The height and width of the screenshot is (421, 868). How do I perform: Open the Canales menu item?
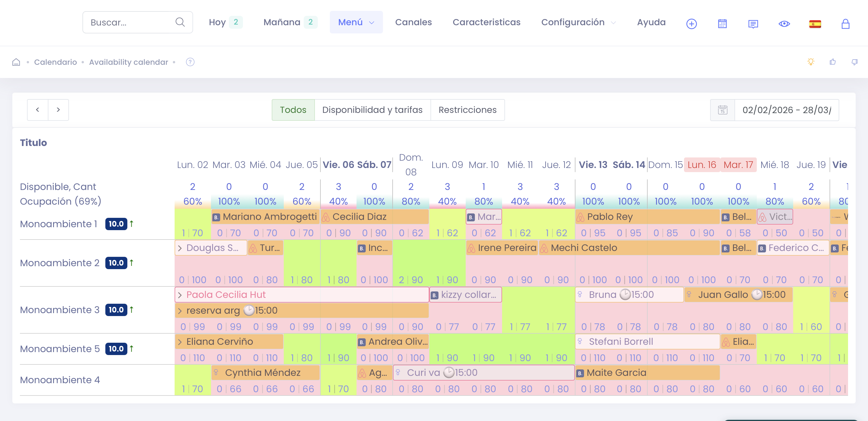[413, 22]
